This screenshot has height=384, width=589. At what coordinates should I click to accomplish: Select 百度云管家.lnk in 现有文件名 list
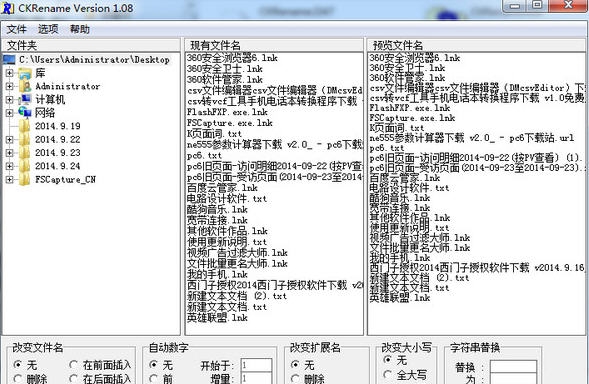click(222, 187)
